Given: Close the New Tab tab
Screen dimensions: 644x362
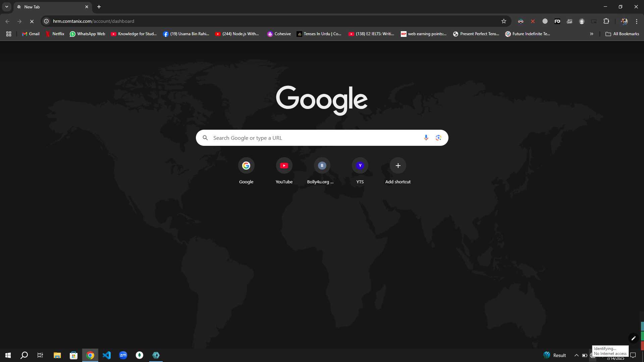Looking at the screenshot, I should [87, 7].
